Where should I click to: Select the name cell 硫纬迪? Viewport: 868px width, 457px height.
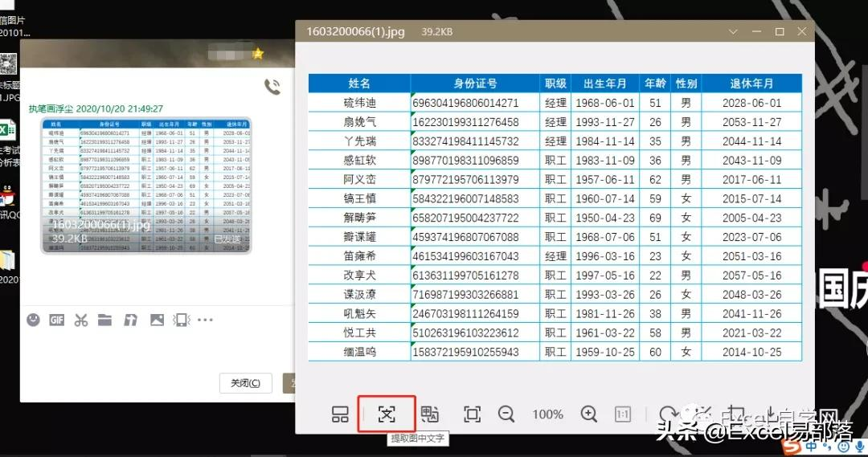359,103
